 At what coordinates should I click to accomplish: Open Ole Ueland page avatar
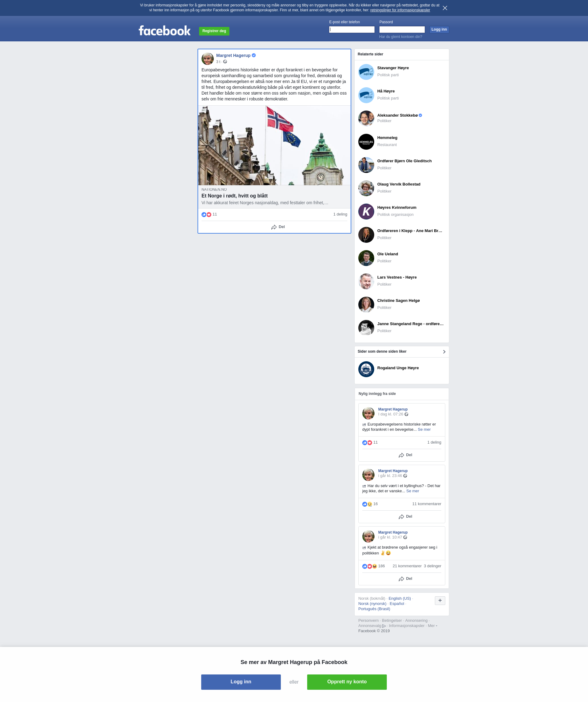click(x=366, y=258)
